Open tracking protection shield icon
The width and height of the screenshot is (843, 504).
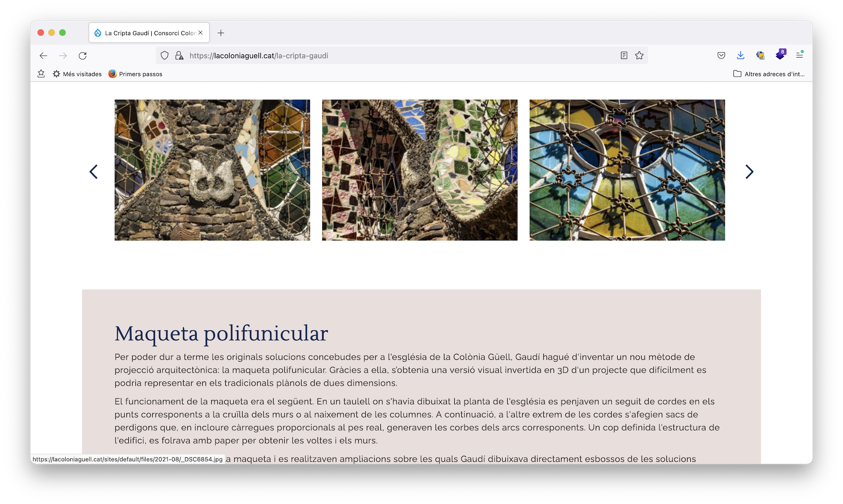pyautogui.click(x=164, y=56)
